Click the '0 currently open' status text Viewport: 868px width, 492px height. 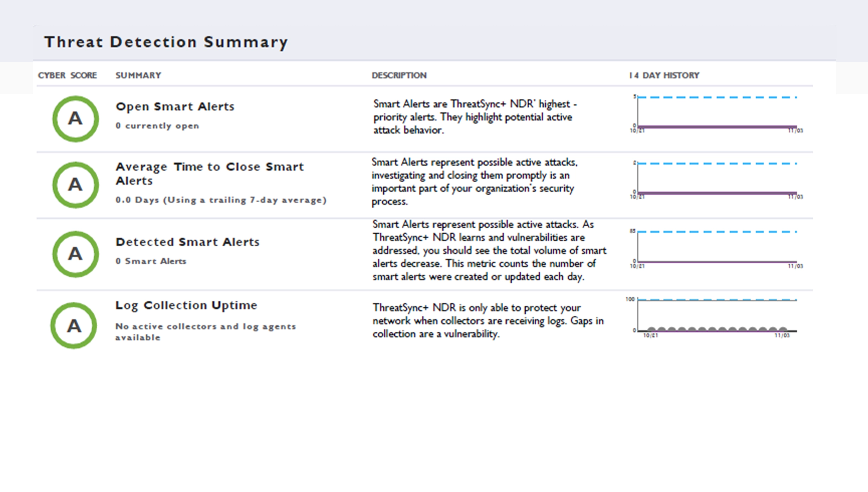(157, 126)
